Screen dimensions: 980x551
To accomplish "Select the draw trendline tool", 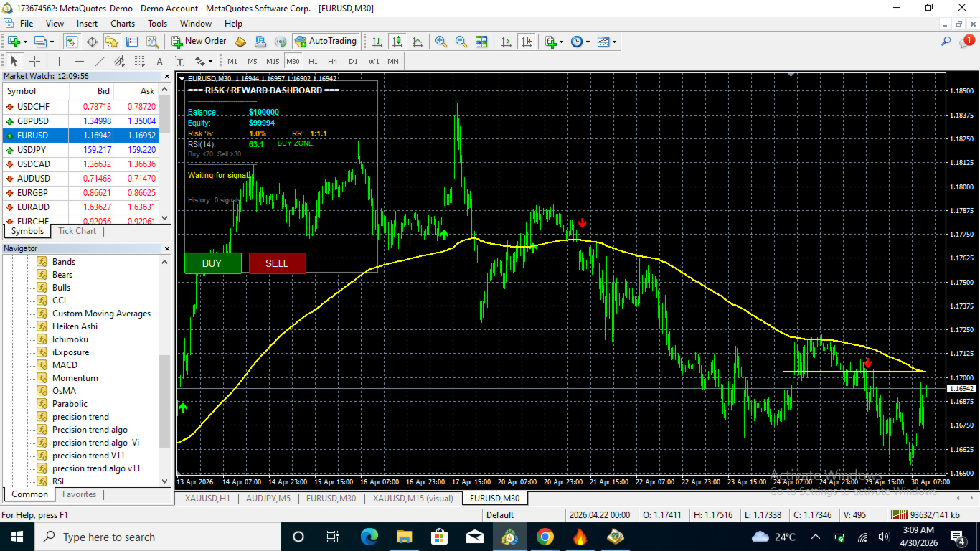I will pyautogui.click(x=100, y=61).
